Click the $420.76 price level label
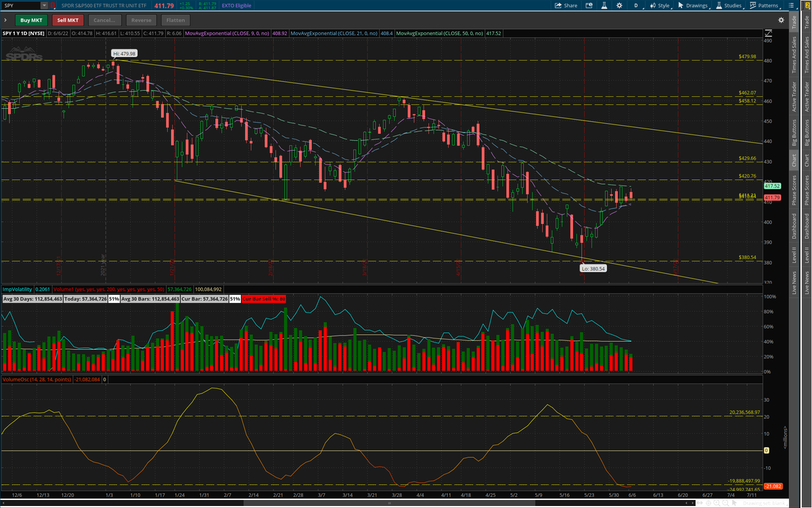Viewport: 812px width, 508px height. click(747, 176)
